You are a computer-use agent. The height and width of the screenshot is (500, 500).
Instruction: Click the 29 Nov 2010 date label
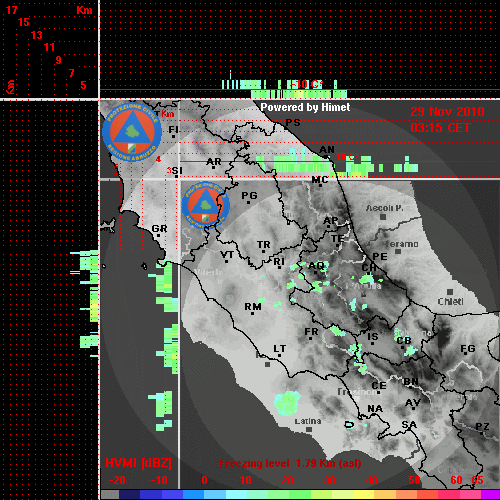447,112
